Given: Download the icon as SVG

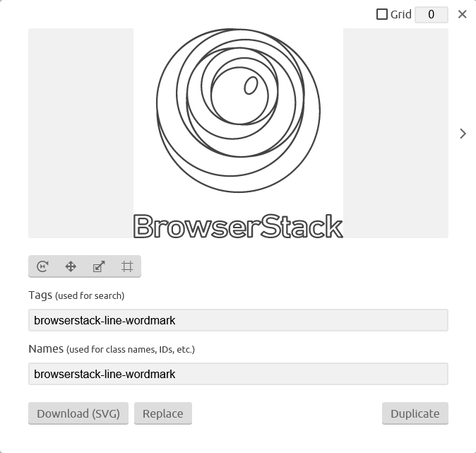Looking at the screenshot, I should tap(78, 413).
